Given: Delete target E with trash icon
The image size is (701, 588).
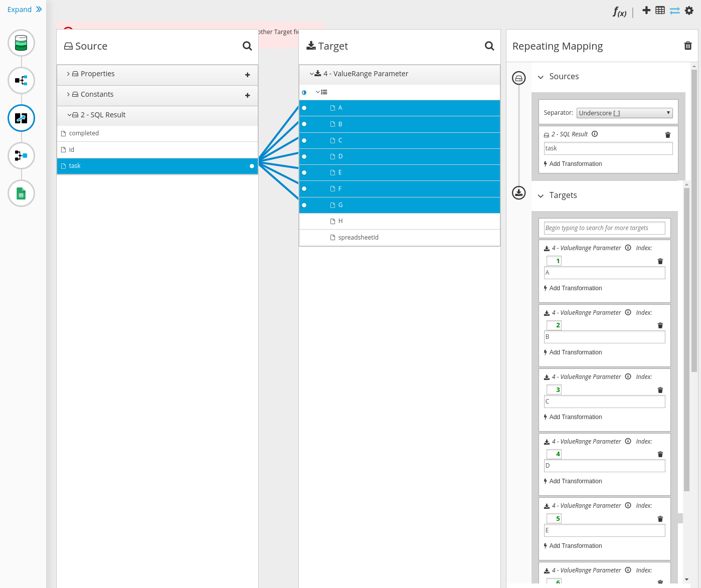Looking at the screenshot, I should (x=660, y=519).
